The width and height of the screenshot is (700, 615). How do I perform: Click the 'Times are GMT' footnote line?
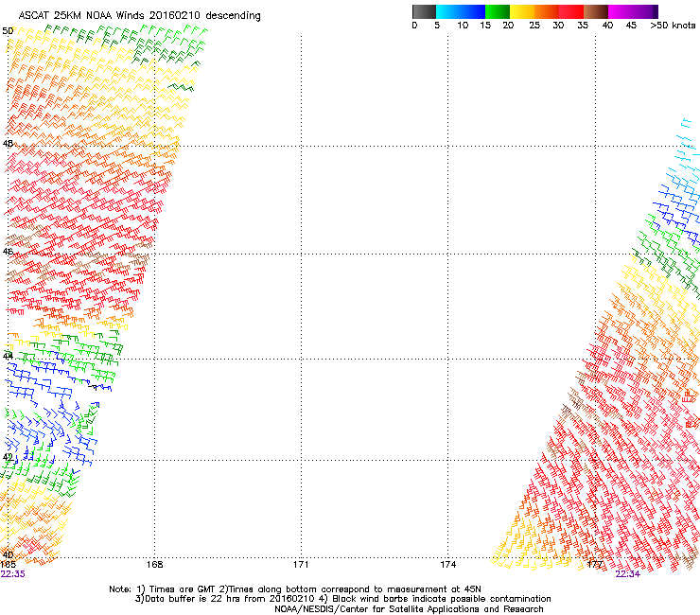point(294,589)
